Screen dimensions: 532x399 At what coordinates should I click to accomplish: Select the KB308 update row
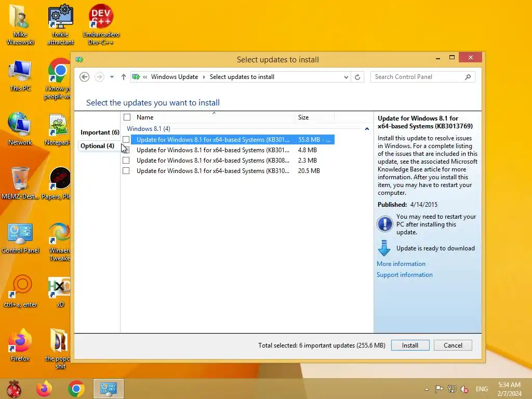pyautogui.click(x=232, y=160)
